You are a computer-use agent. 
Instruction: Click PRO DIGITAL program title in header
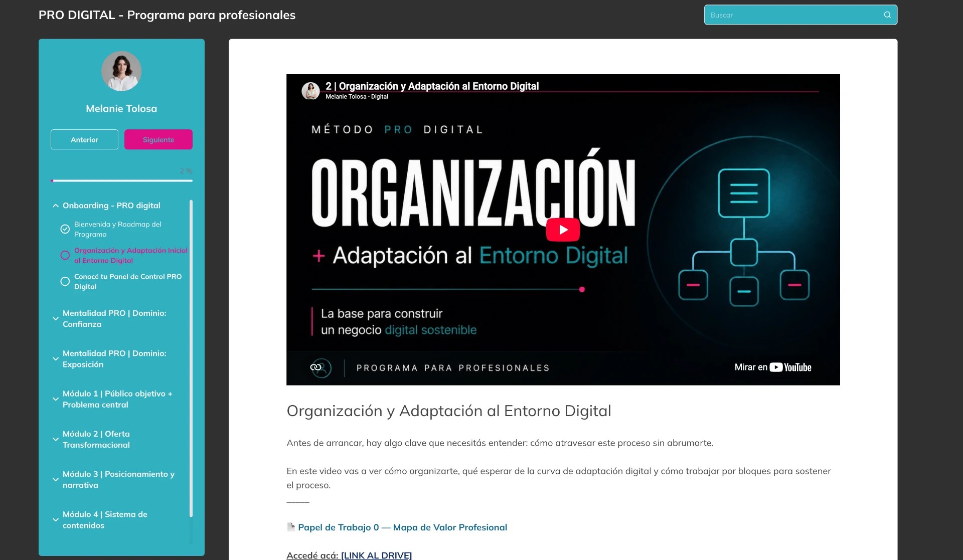pyautogui.click(x=167, y=15)
